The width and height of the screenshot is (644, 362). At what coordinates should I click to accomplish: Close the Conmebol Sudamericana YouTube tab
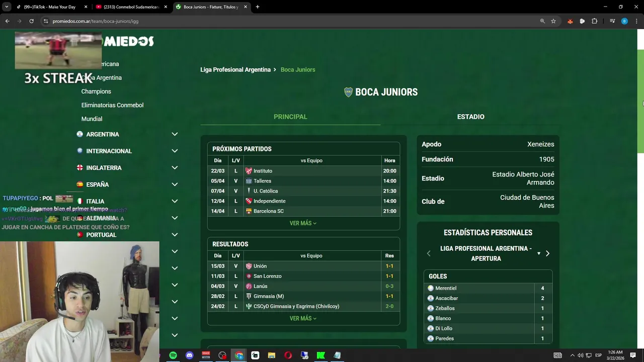[166, 7]
